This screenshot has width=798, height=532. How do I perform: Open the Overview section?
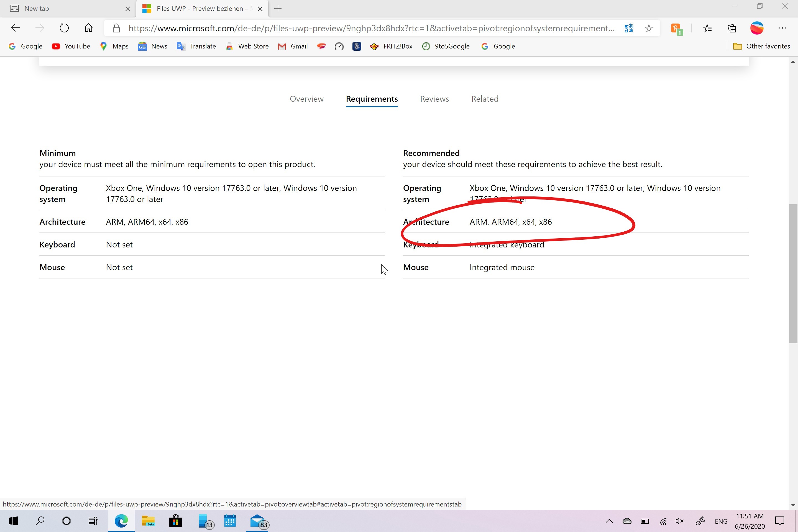(307, 99)
